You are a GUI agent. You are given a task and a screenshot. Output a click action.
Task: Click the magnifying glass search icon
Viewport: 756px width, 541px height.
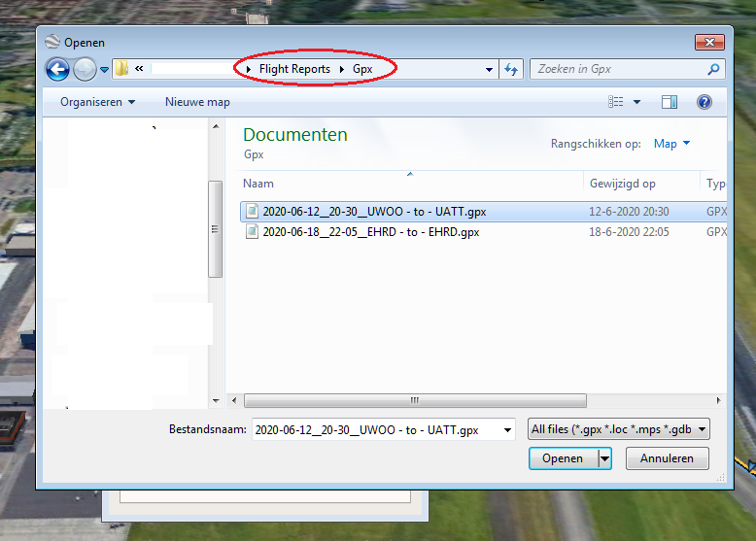pos(713,69)
